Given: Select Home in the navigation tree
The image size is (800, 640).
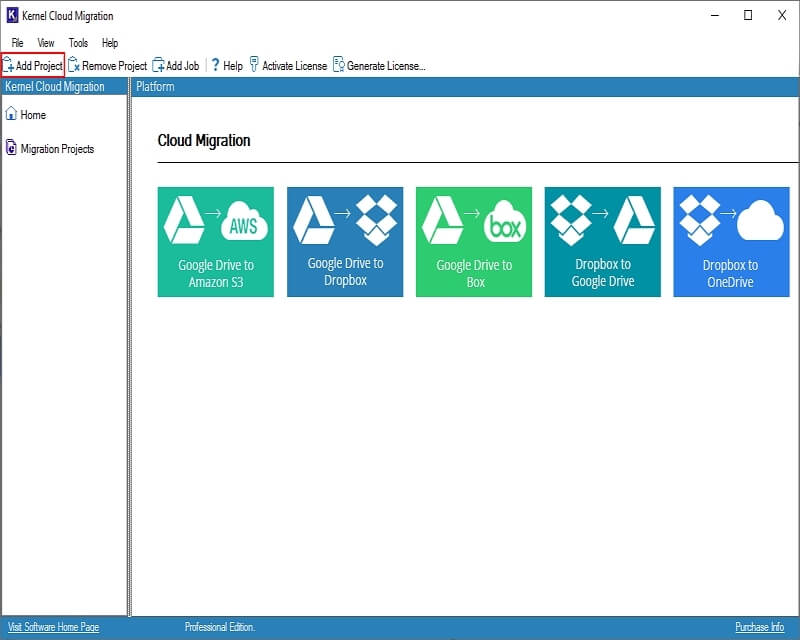Looking at the screenshot, I should [33, 115].
